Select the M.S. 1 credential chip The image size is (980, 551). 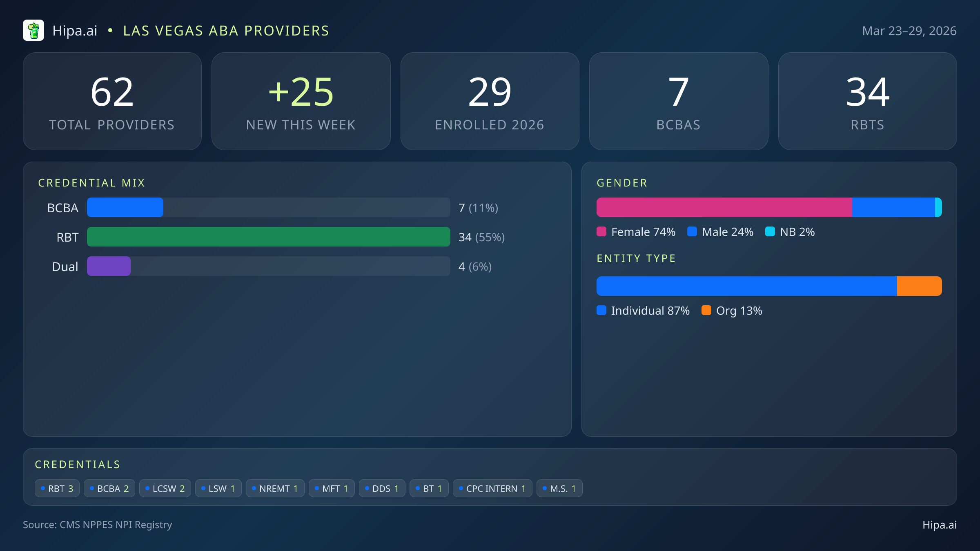coord(559,489)
